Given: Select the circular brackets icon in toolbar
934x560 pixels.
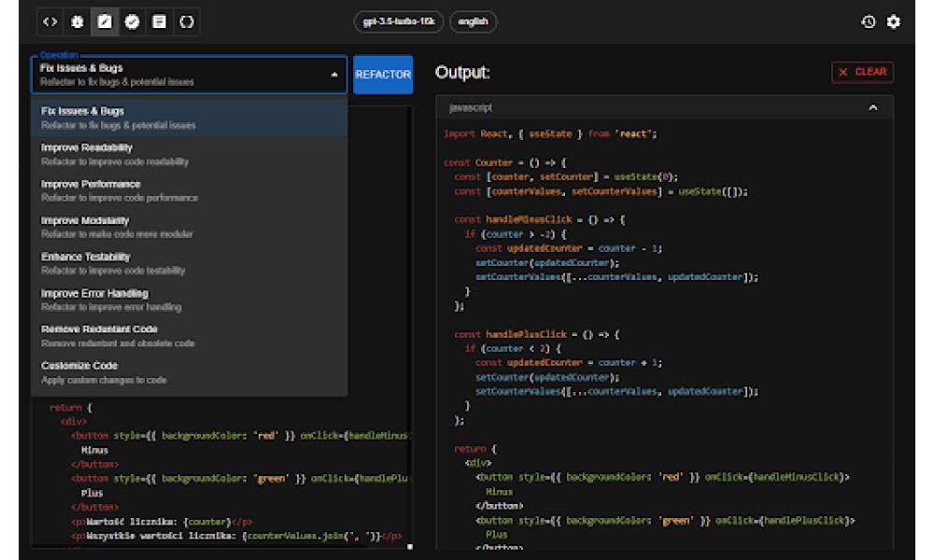Looking at the screenshot, I should (187, 22).
